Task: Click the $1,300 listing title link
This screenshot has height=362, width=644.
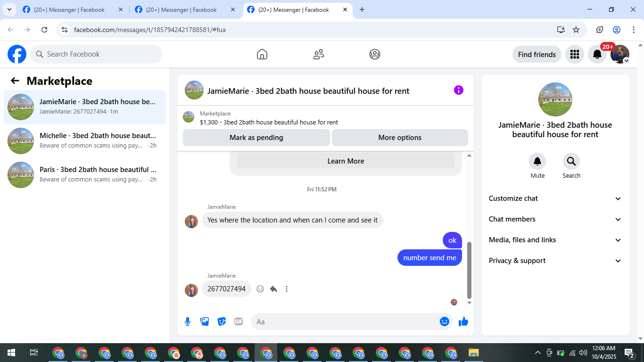Action: [x=269, y=122]
